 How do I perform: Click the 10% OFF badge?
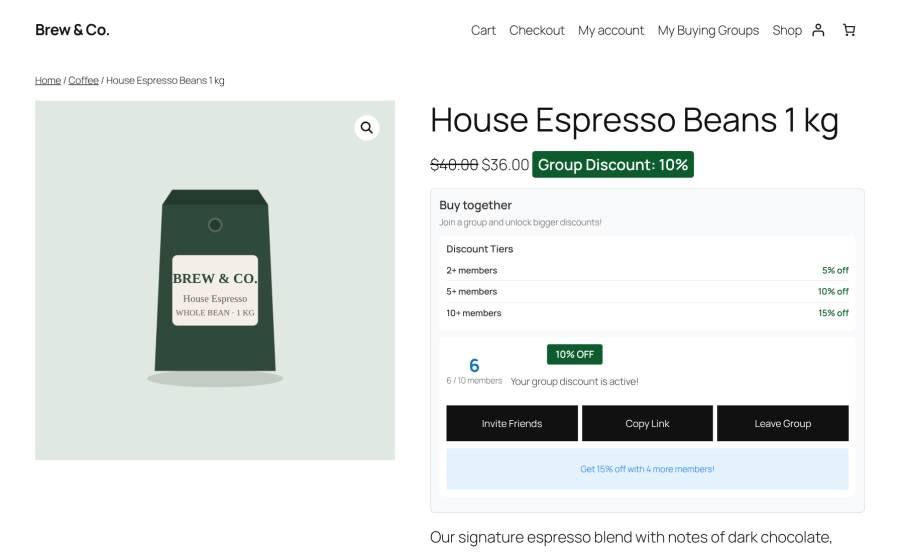click(x=575, y=355)
